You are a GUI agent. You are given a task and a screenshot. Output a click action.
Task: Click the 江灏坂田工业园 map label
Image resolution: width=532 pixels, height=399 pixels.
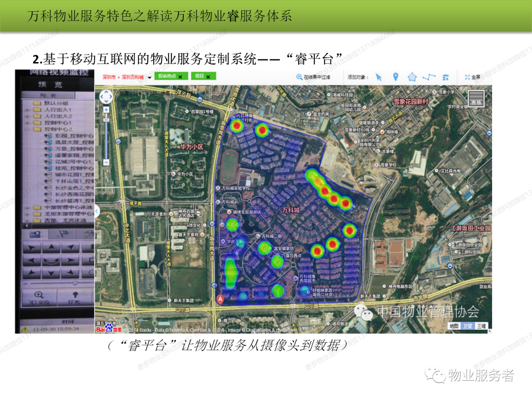coord(470,228)
